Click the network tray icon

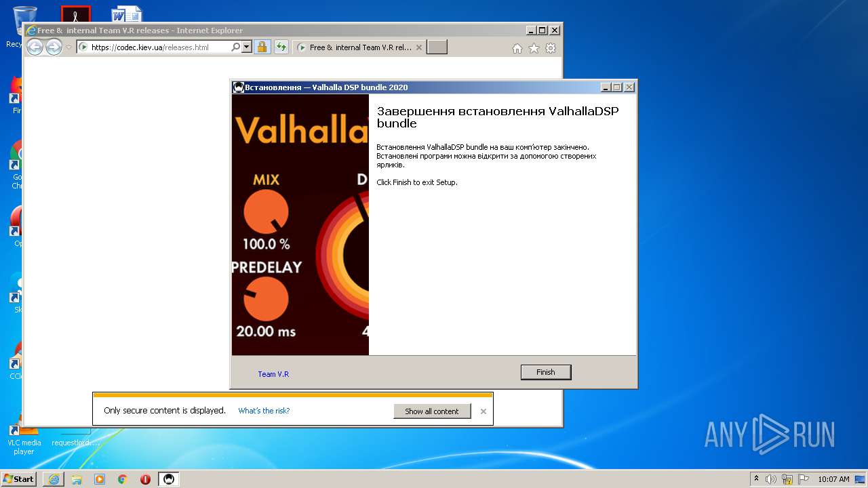[787, 479]
